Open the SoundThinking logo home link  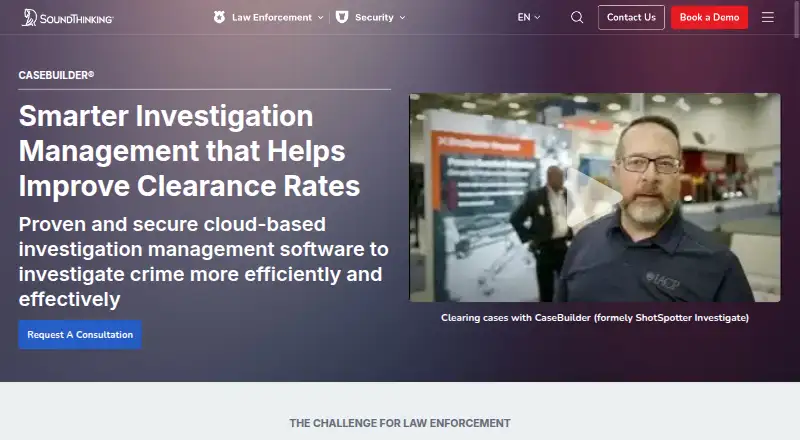[67, 17]
